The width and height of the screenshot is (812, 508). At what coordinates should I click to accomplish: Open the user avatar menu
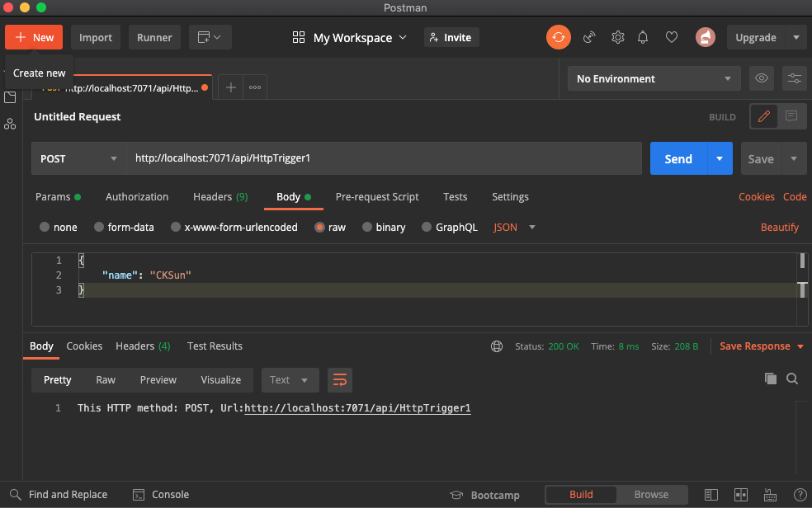point(705,37)
